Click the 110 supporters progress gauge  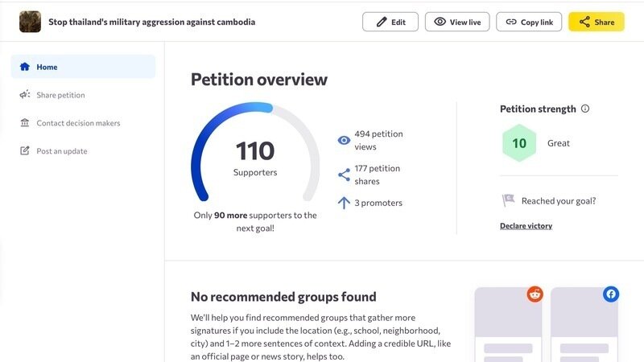tap(254, 153)
